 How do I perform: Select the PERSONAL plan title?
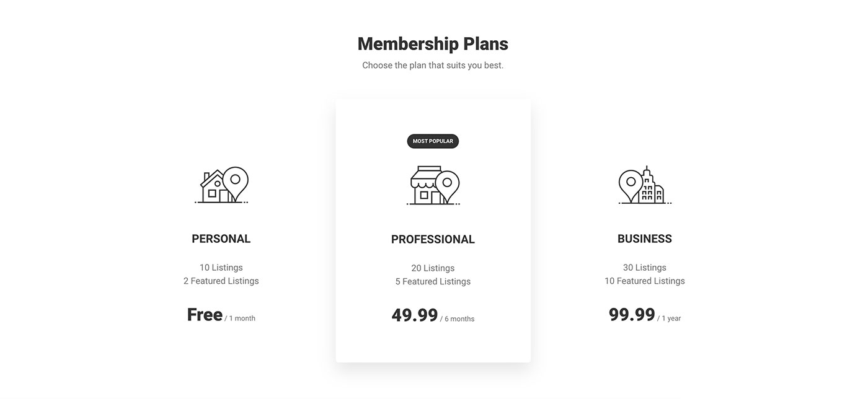pyautogui.click(x=221, y=239)
